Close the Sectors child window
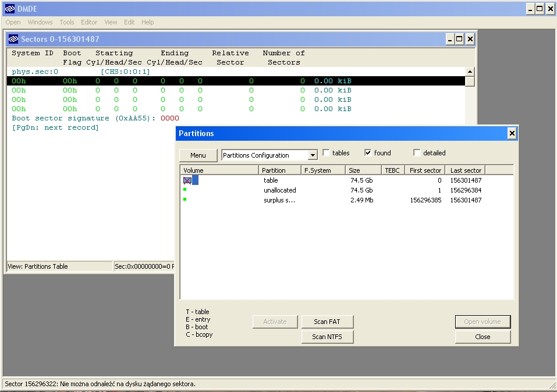The image size is (557, 392). tap(470, 39)
